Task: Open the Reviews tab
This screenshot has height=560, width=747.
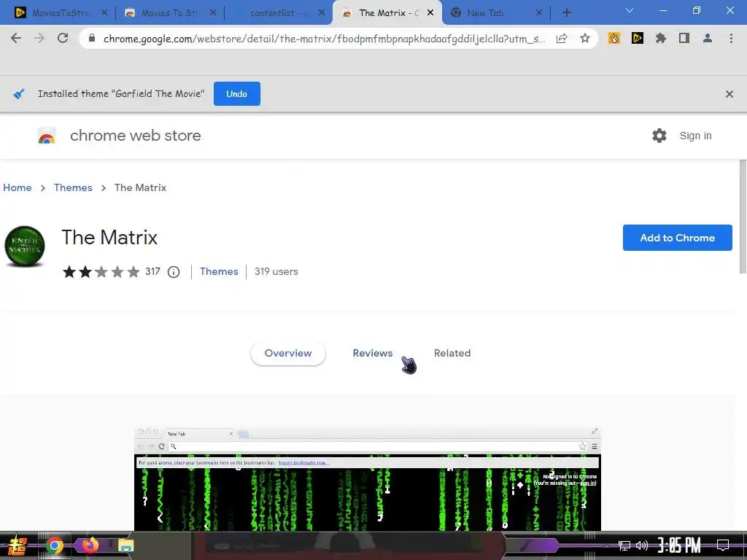Action: [x=373, y=354]
